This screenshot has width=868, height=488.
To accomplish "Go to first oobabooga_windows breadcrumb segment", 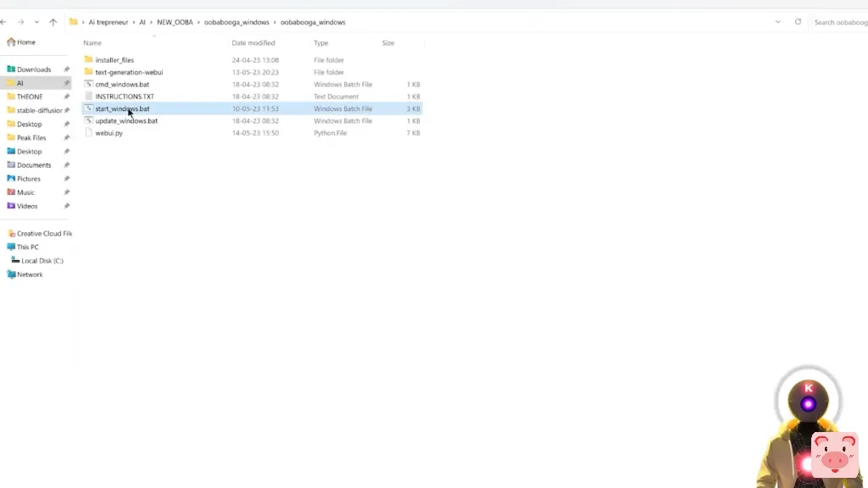I will pyautogui.click(x=236, y=22).
